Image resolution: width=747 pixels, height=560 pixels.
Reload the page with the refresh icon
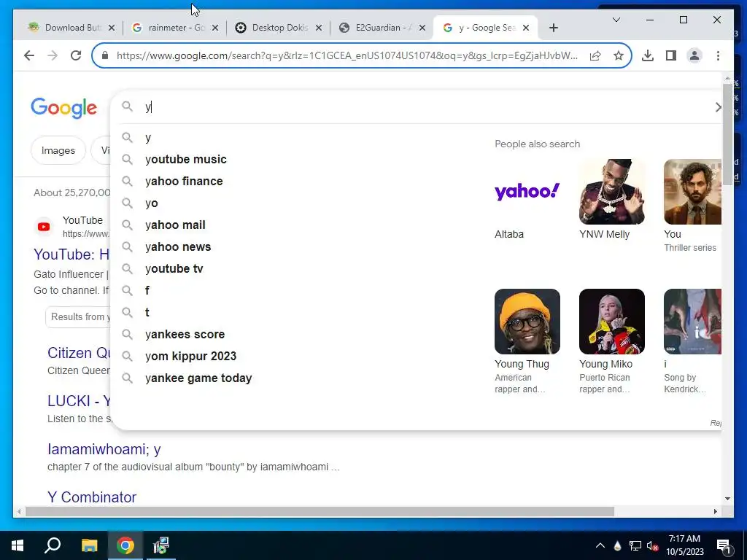click(x=76, y=55)
